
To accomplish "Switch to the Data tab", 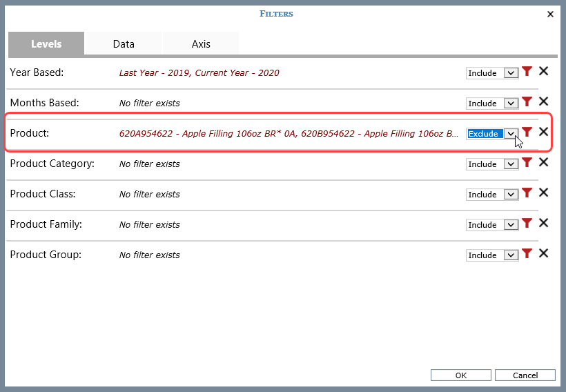I will [x=124, y=43].
